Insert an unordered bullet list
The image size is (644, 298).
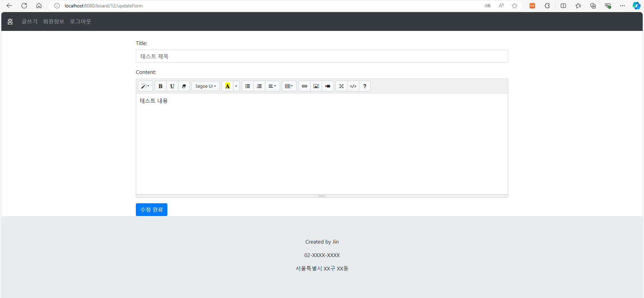pos(248,86)
